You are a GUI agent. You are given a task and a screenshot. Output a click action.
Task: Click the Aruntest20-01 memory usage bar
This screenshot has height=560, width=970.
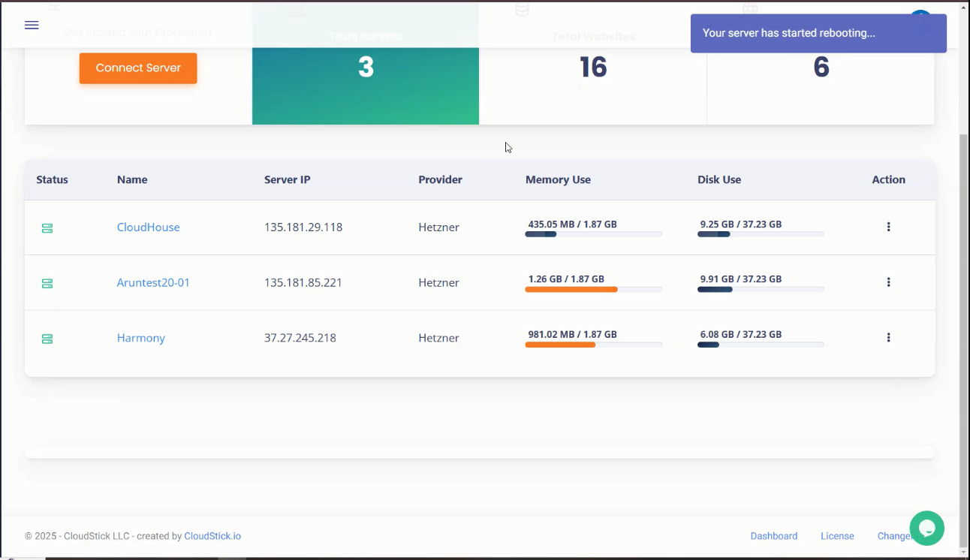click(593, 289)
